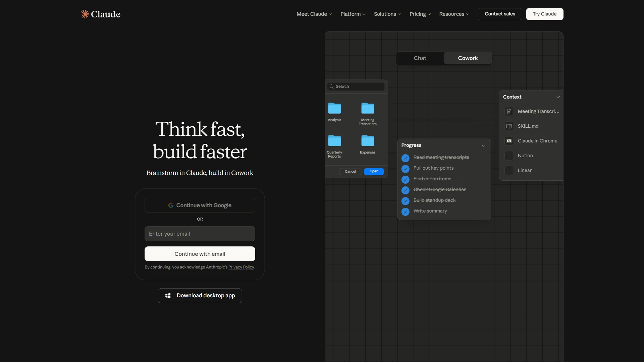
Task: Click the Windows logo on the download button
Action: pyautogui.click(x=168, y=296)
